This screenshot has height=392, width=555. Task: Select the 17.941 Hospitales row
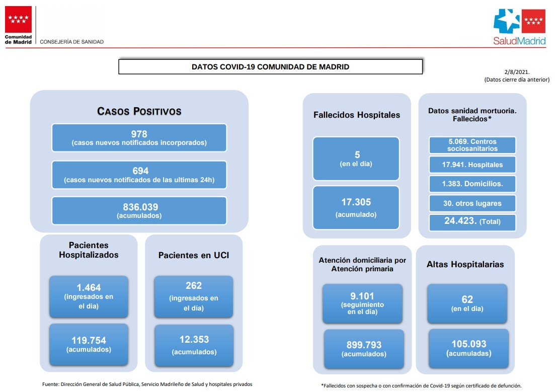pyautogui.click(x=472, y=165)
